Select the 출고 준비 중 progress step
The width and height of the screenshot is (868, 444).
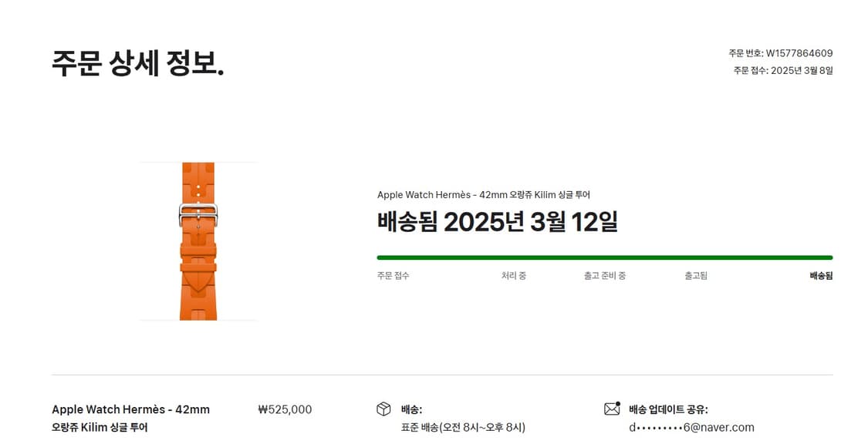pyautogui.click(x=604, y=276)
